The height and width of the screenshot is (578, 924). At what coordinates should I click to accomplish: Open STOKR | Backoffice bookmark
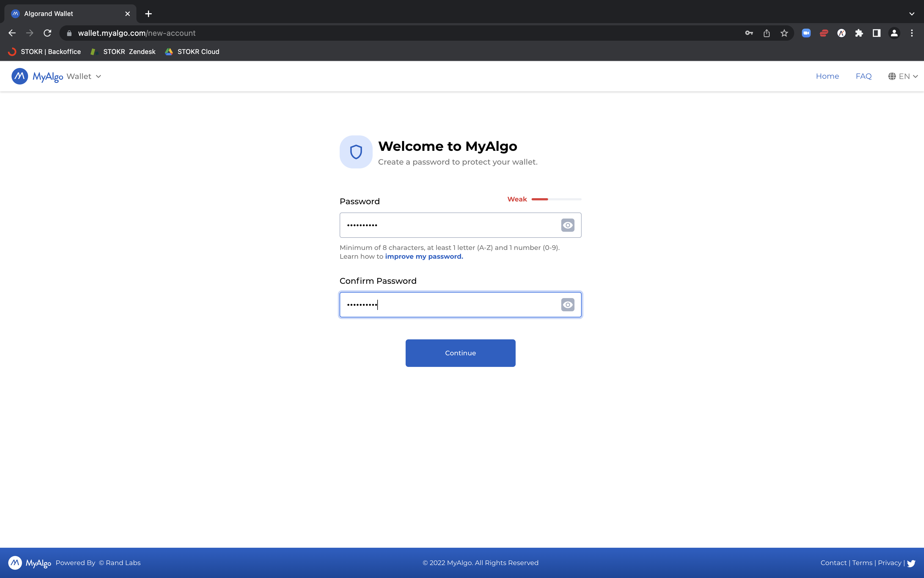45,52
